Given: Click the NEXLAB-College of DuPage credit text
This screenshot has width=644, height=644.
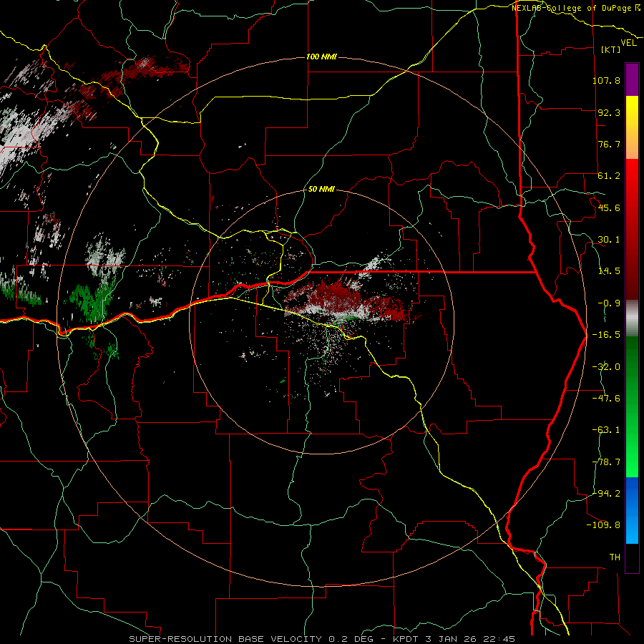Looking at the screenshot, I should click(x=576, y=8).
